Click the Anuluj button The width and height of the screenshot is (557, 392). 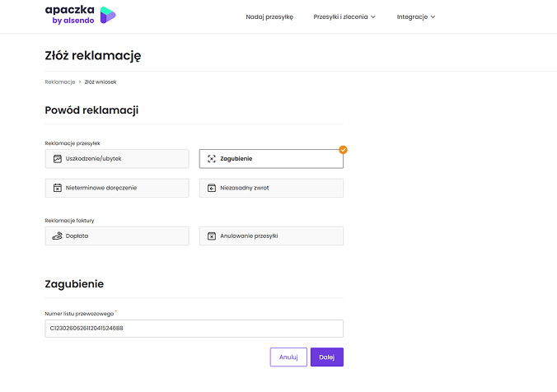pyautogui.click(x=288, y=357)
